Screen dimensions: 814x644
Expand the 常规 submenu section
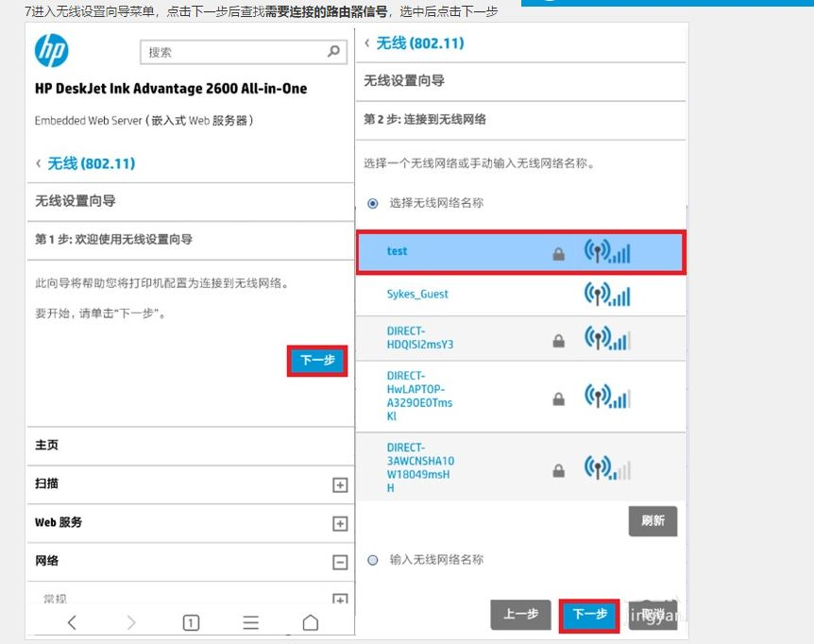click(340, 599)
